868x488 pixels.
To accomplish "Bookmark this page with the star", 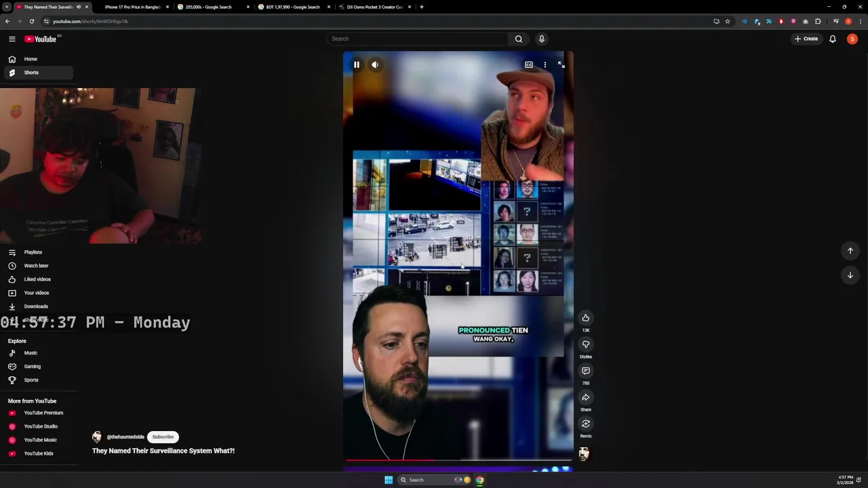I will (x=728, y=21).
